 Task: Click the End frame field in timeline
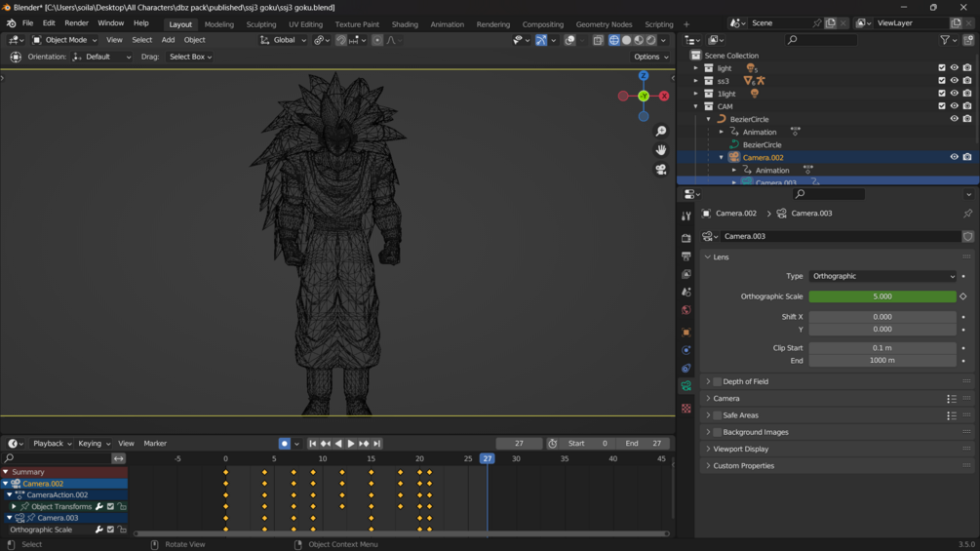click(643, 444)
